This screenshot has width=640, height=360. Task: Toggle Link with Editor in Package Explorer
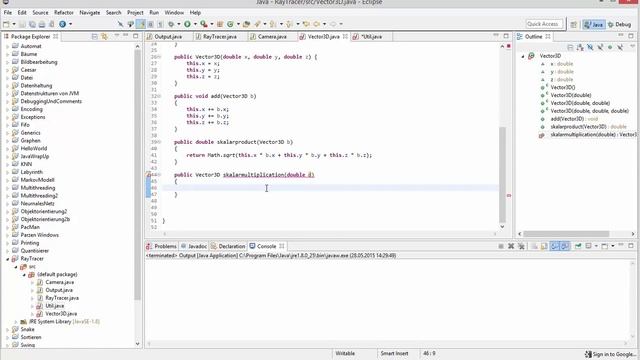tap(104, 36)
